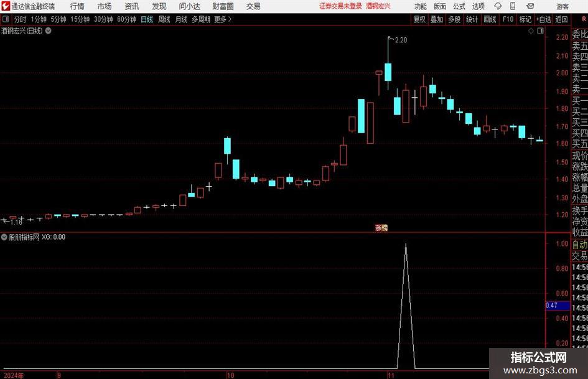Viewport: 588px width, 379px height.
Task: Open the 问小达 menu
Action: [189, 6]
